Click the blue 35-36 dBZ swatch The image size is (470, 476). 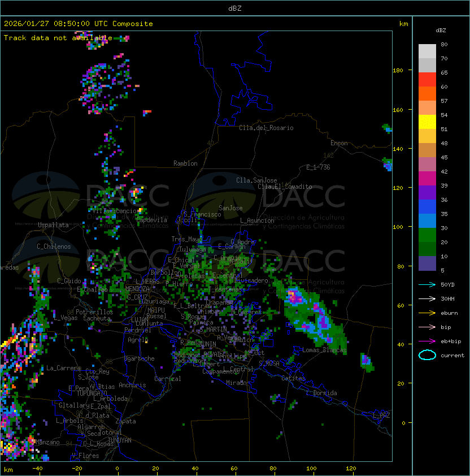click(x=427, y=206)
